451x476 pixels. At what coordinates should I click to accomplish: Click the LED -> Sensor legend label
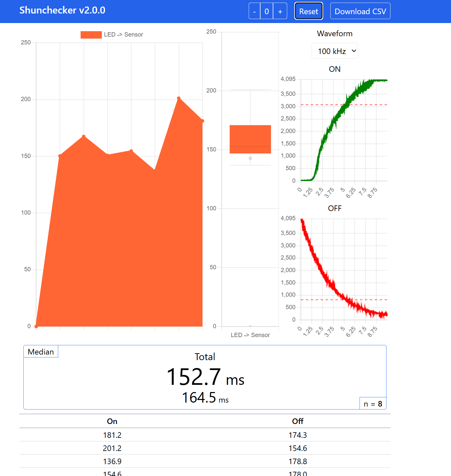pyautogui.click(x=123, y=35)
